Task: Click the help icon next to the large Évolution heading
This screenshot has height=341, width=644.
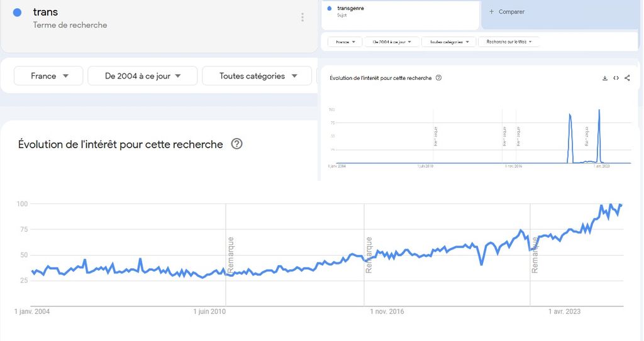Action: pyautogui.click(x=236, y=144)
